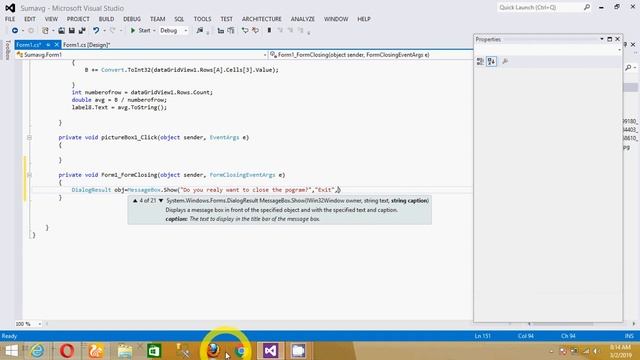Show previous overload in signature tooltip
The image size is (640, 360).
135,201
